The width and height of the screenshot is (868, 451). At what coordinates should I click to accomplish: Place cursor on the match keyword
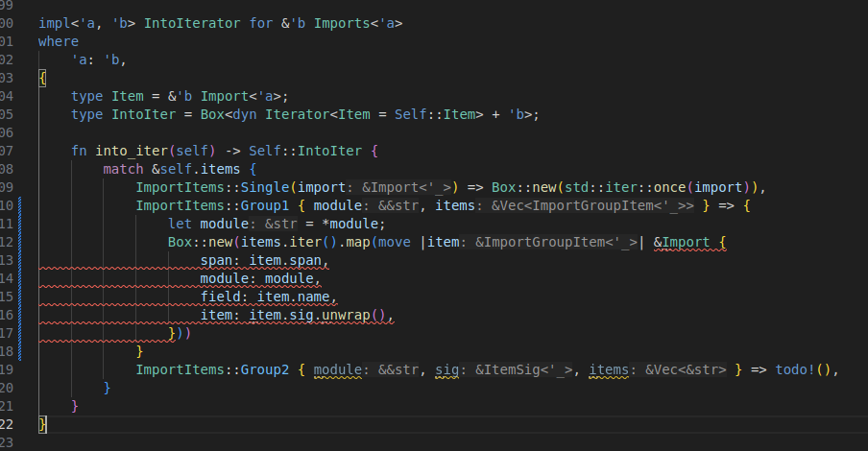(x=123, y=169)
